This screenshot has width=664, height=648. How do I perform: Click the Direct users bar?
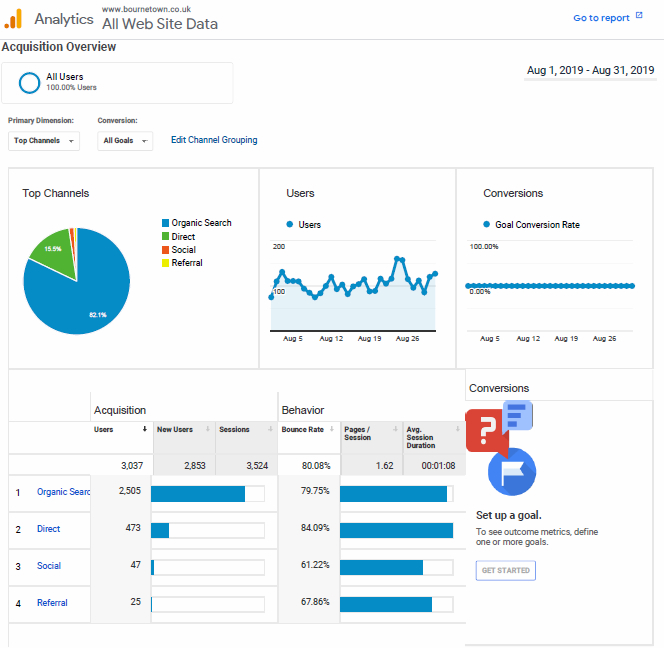tap(160, 531)
